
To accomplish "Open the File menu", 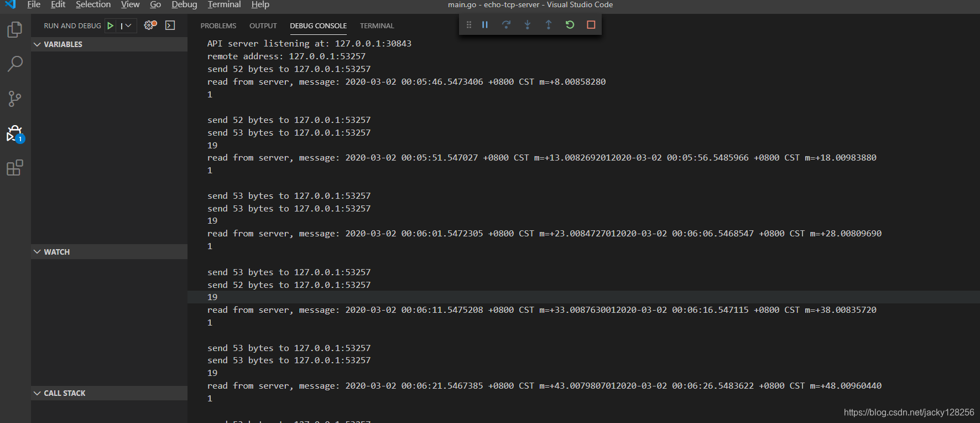I will (x=34, y=4).
